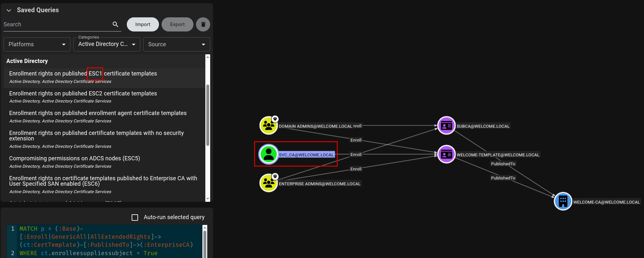Select enrollment agent certificate templates query
This screenshot has width=644, height=258.
(104, 117)
